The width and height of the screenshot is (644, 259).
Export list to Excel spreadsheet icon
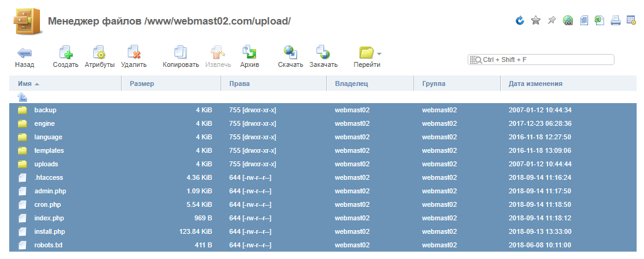point(599,20)
